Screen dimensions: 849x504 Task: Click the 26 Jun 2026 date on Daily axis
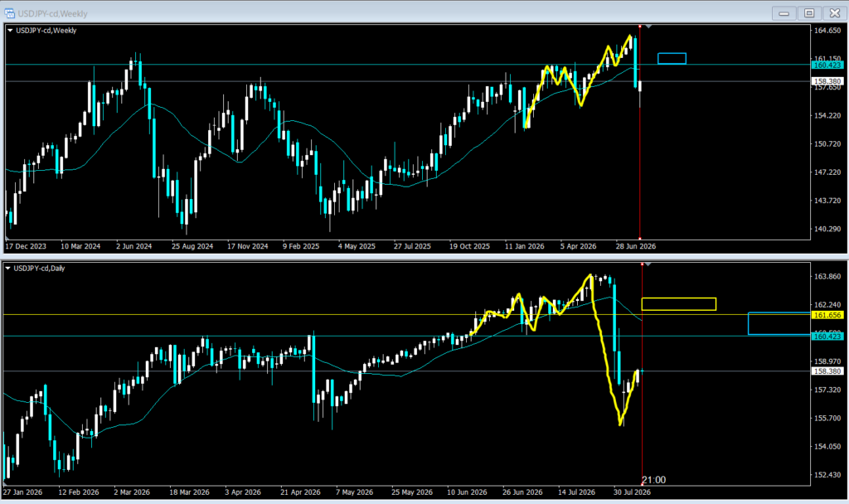[522, 492]
